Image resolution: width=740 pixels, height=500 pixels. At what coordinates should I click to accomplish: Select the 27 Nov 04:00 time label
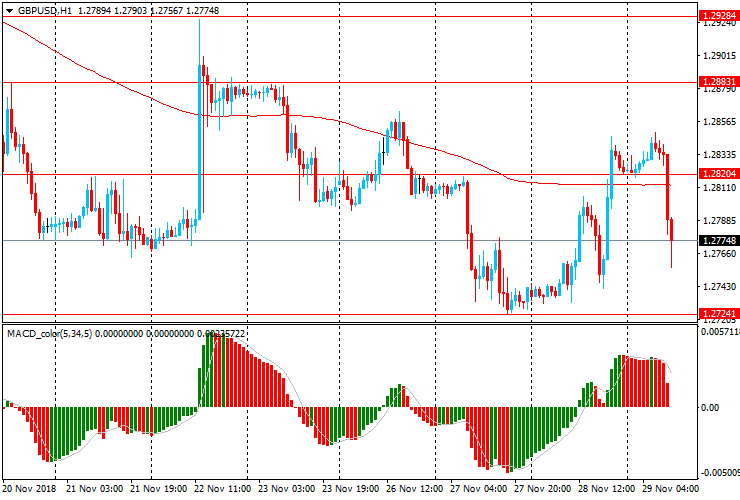[x=479, y=488]
